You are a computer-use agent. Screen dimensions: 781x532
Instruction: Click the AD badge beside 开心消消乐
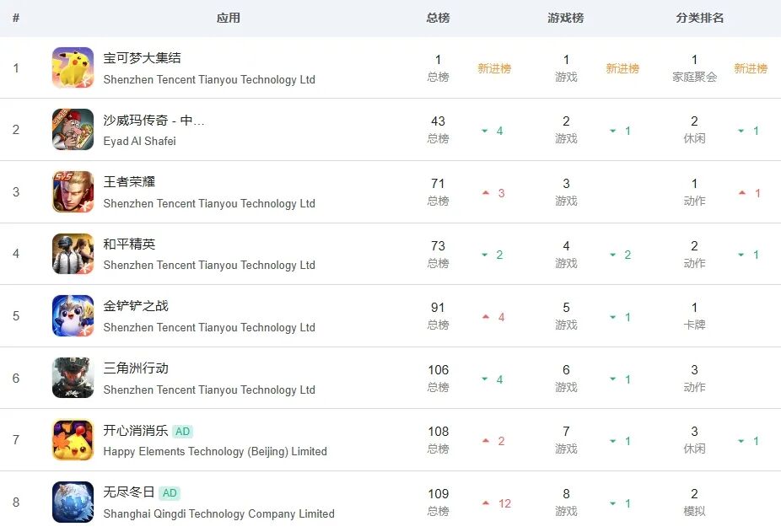coord(183,432)
